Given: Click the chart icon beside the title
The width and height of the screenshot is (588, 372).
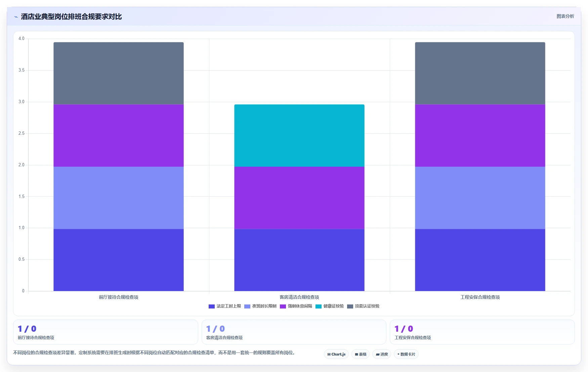Looking at the screenshot, I should pos(16,17).
